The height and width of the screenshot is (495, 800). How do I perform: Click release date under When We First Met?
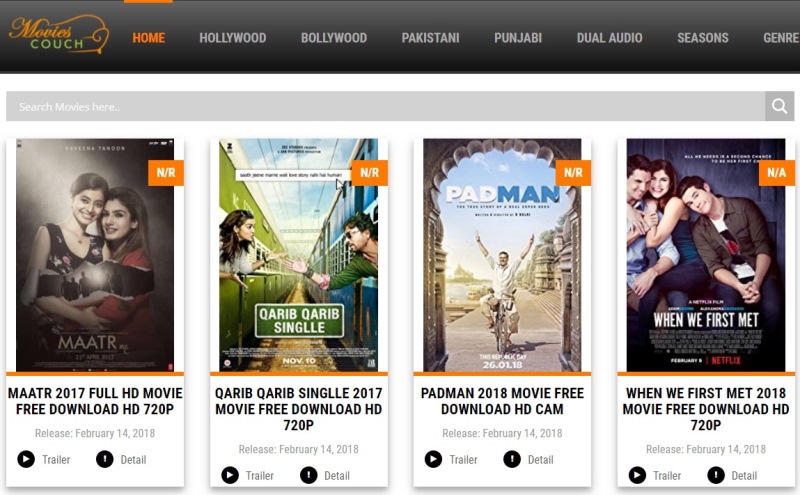tap(706, 449)
